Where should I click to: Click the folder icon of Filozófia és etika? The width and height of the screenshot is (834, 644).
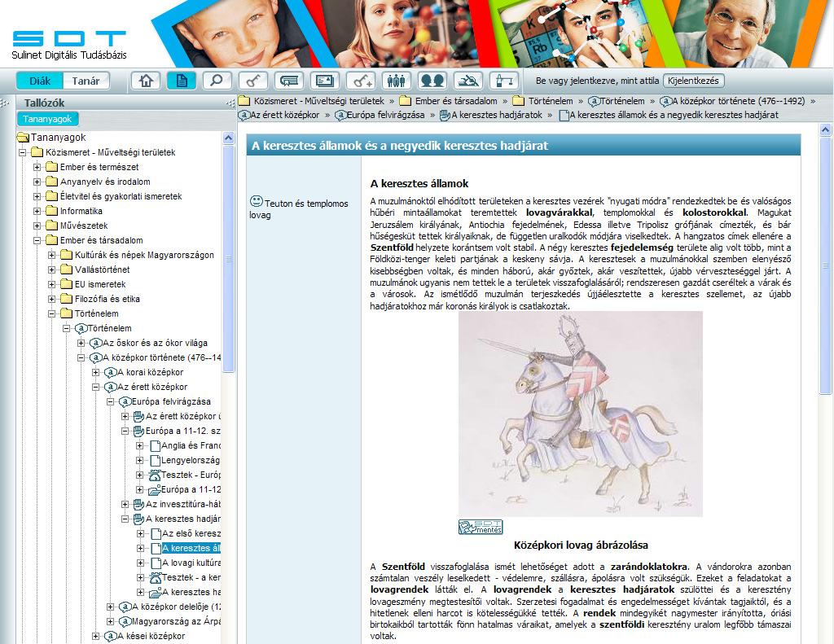(67, 299)
